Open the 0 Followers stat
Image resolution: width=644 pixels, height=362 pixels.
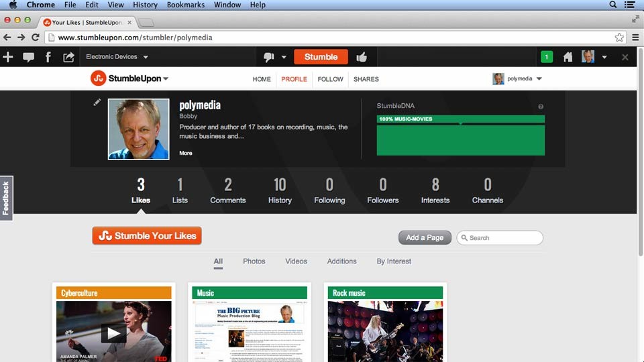(x=383, y=191)
